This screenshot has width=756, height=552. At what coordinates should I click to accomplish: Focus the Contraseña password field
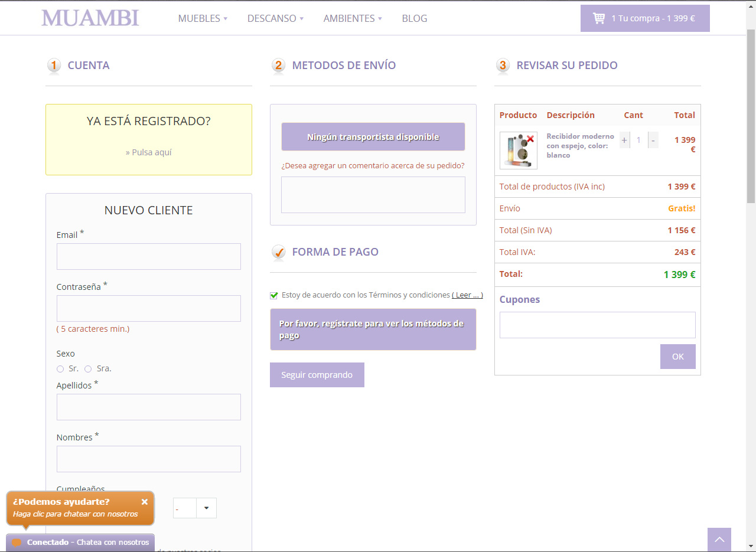[x=149, y=308]
